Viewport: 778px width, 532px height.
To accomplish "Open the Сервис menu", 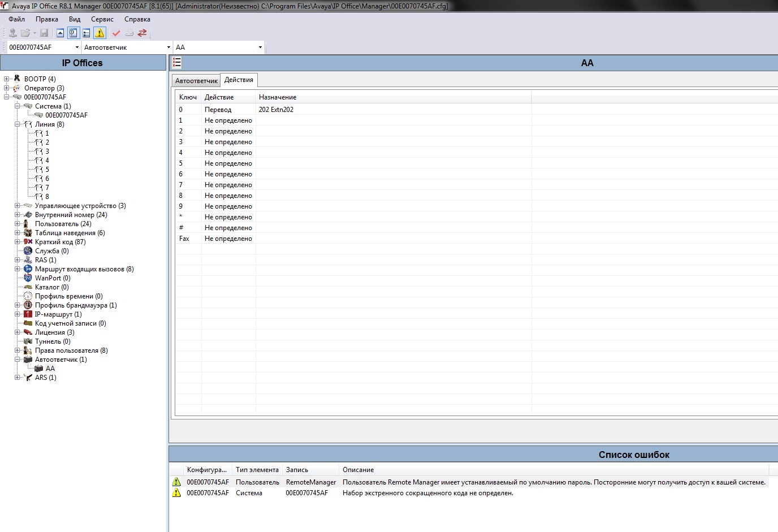I will pos(102,19).
